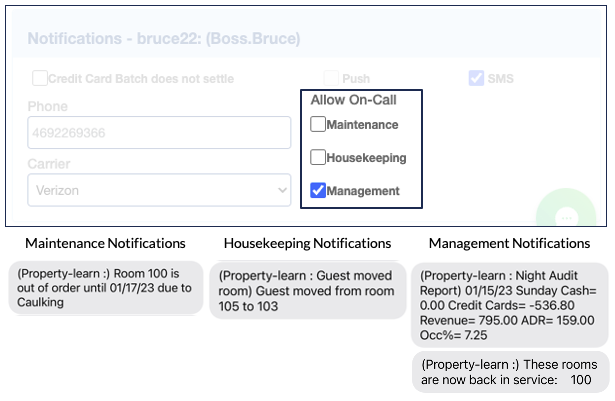This screenshot has height=401, width=615.
Task: Click the Management Notifications heading
Action: coord(509,243)
